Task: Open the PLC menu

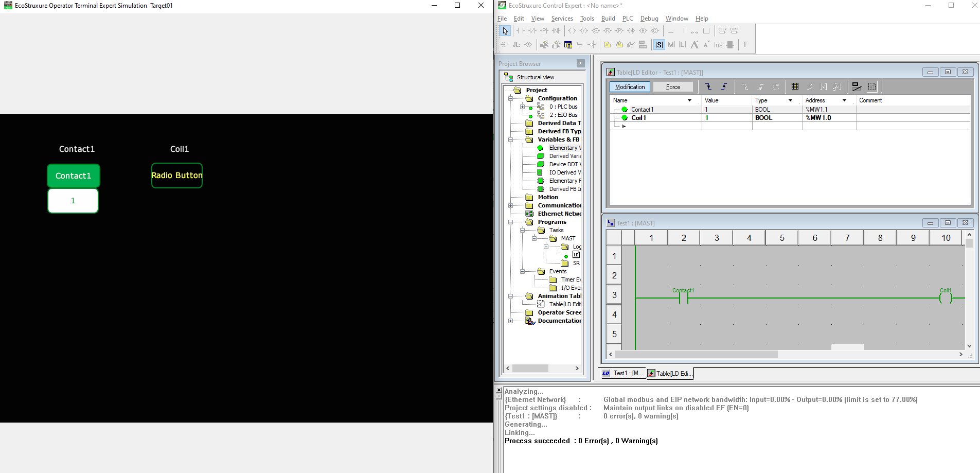Action: (628, 19)
